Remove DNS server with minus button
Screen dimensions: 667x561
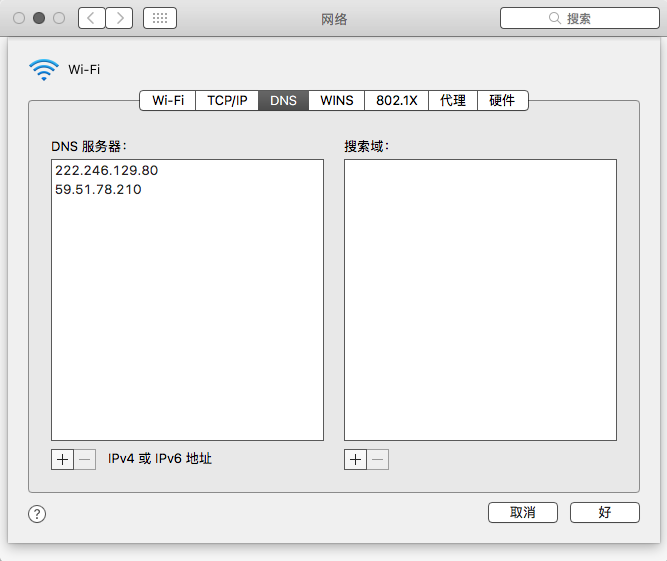[85, 459]
